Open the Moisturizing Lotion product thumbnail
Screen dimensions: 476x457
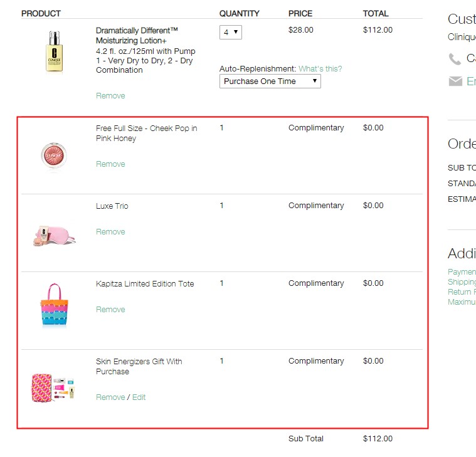[x=55, y=51]
